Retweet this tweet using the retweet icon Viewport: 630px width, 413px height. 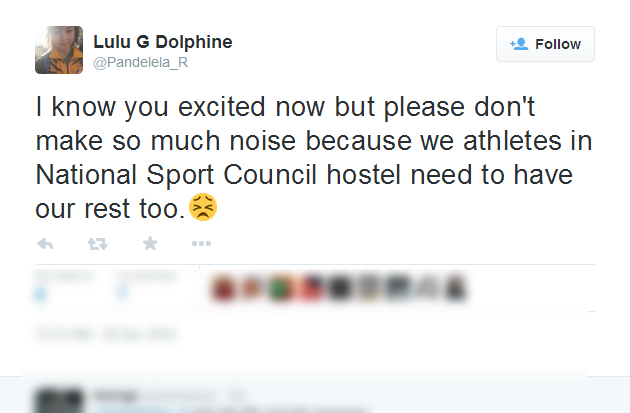pyautogui.click(x=97, y=243)
